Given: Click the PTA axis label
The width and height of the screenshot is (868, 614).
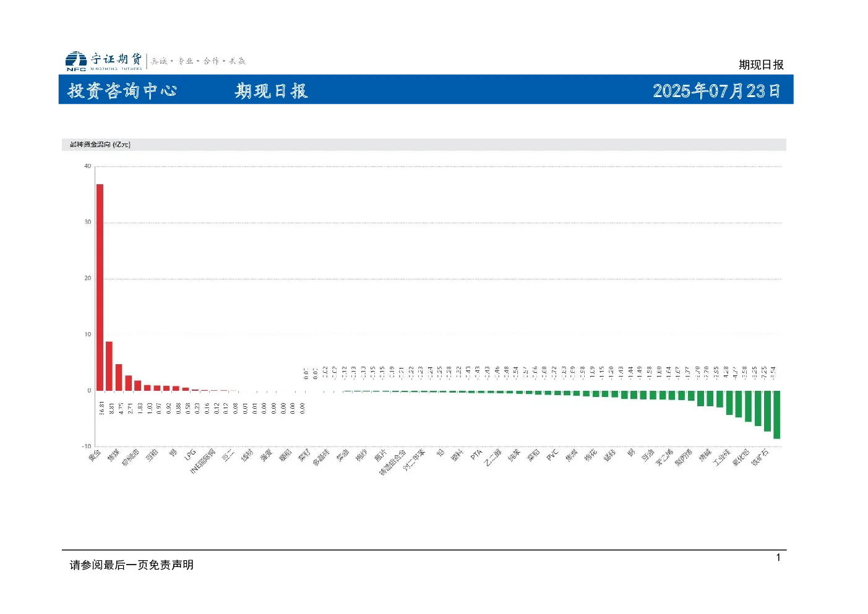Looking at the screenshot, I should tap(476, 454).
